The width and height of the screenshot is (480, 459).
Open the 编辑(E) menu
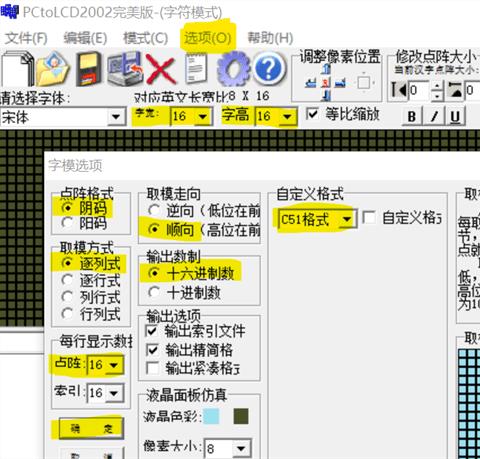pos(85,38)
